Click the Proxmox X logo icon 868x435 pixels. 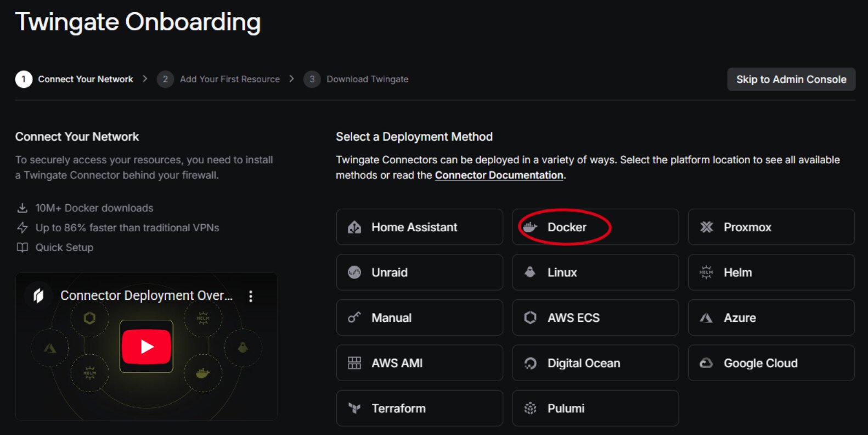706,227
